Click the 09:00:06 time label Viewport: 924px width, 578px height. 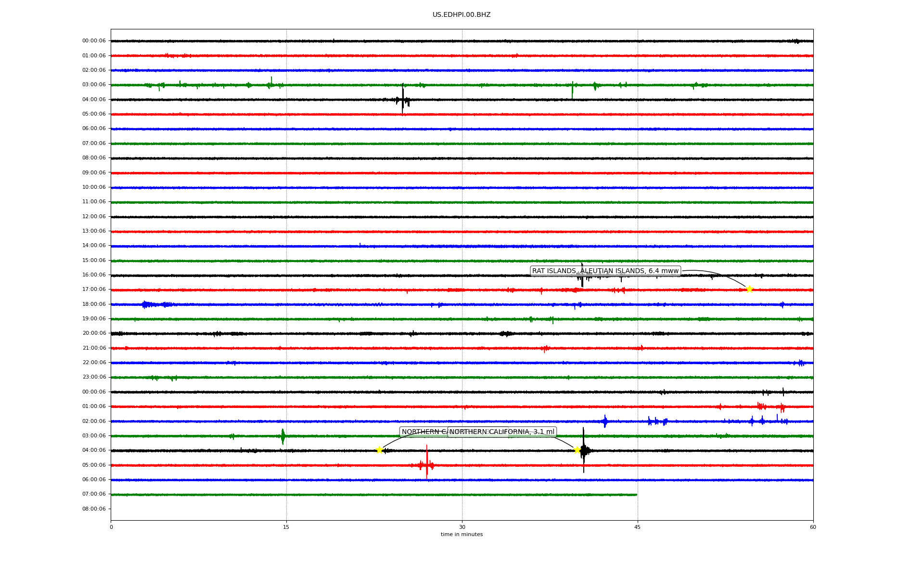[94, 173]
